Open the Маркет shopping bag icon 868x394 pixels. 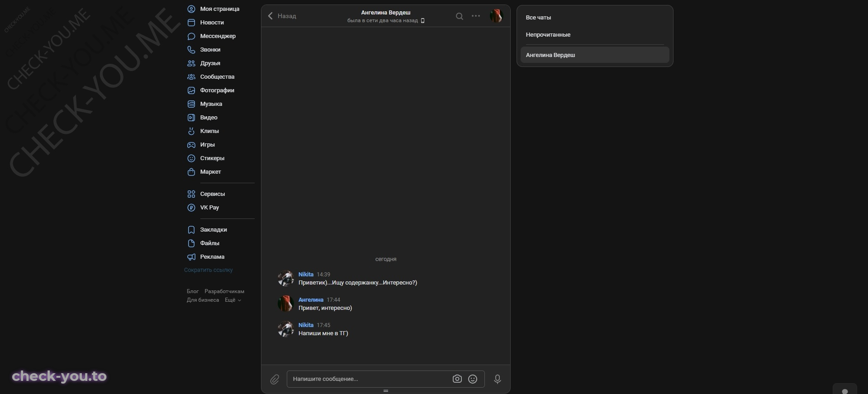pyautogui.click(x=191, y=172)
